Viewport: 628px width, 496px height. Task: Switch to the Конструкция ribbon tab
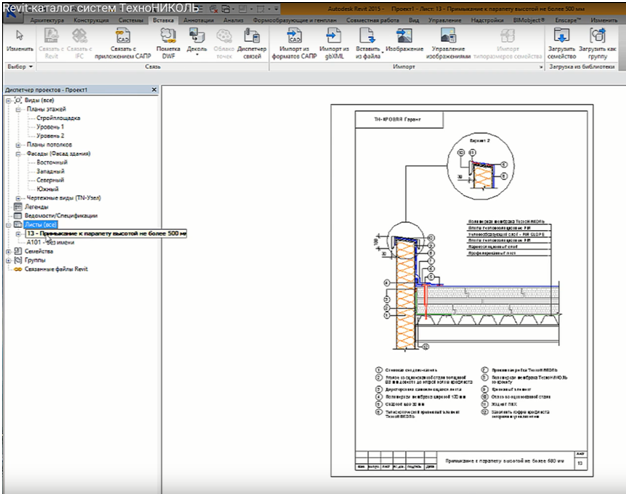coord(91,20)
